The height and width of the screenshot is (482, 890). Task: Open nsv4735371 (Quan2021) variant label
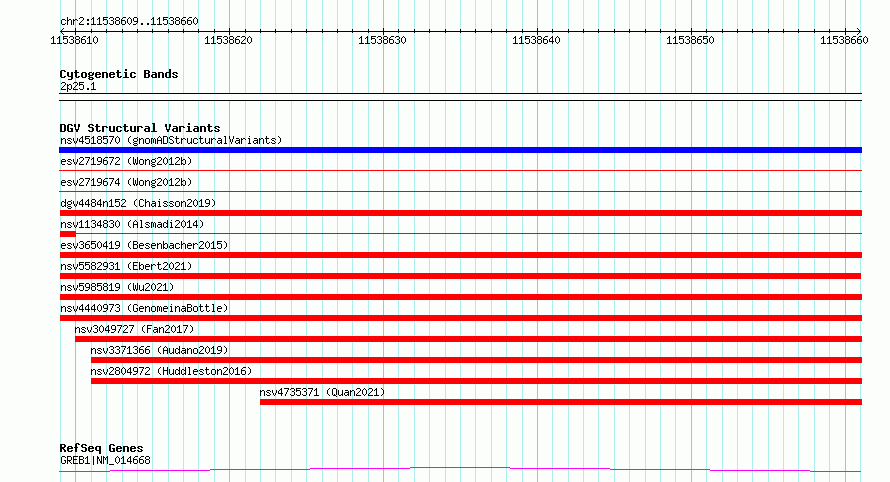(322, 392)
